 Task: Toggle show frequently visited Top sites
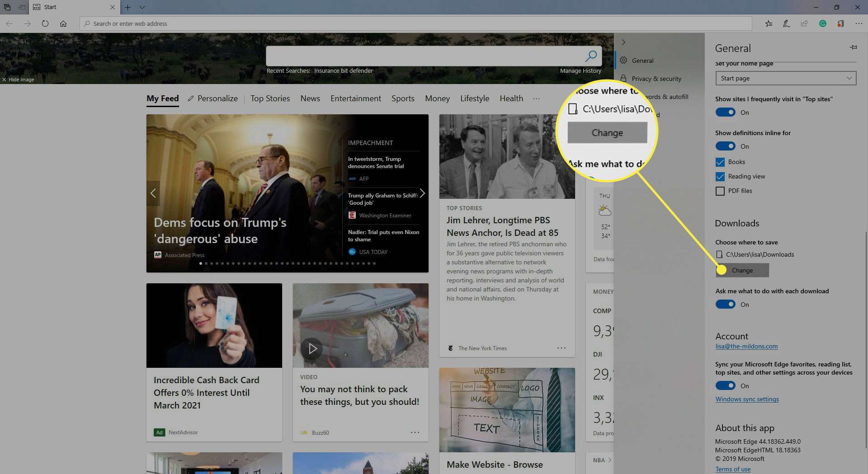pyautogui.click(x=725, y=113)
